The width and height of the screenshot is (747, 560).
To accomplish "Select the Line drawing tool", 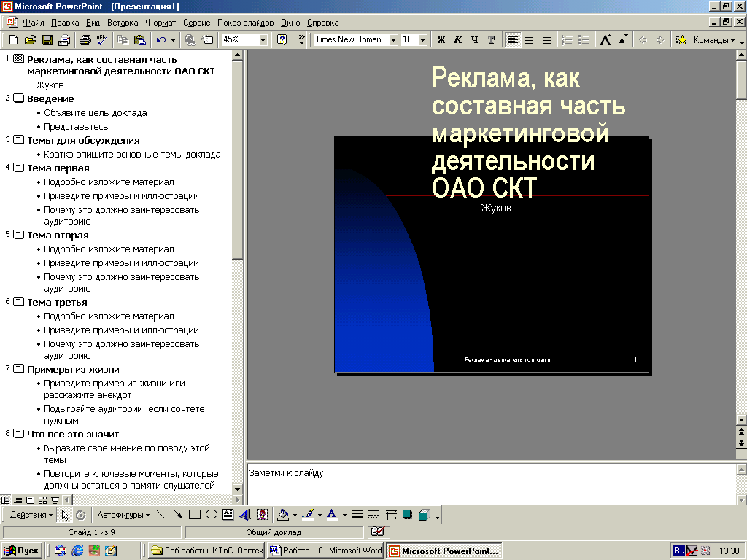I will (x=161, y=515).
